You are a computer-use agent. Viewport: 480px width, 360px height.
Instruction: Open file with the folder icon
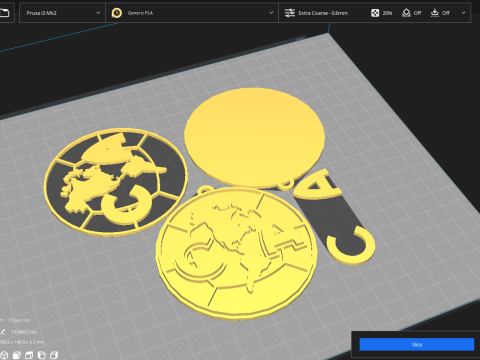(4, 13)
